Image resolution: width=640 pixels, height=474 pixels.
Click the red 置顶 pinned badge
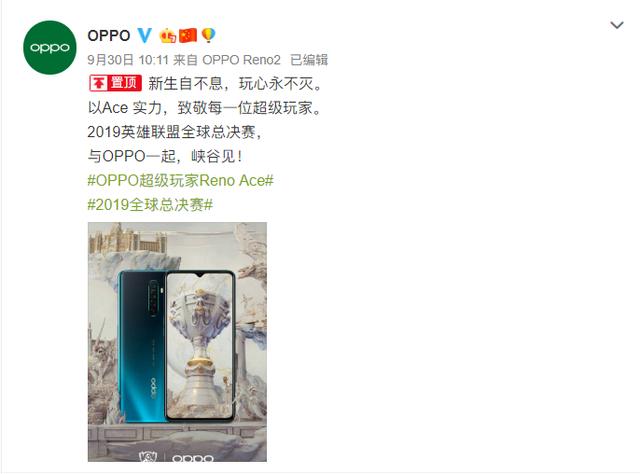click(116, 83)
